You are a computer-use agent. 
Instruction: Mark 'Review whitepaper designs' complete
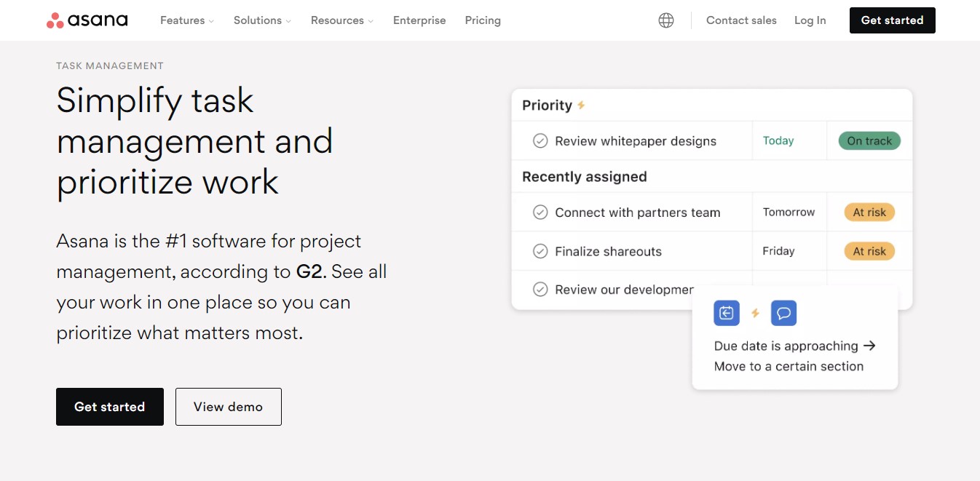point(540,141)
